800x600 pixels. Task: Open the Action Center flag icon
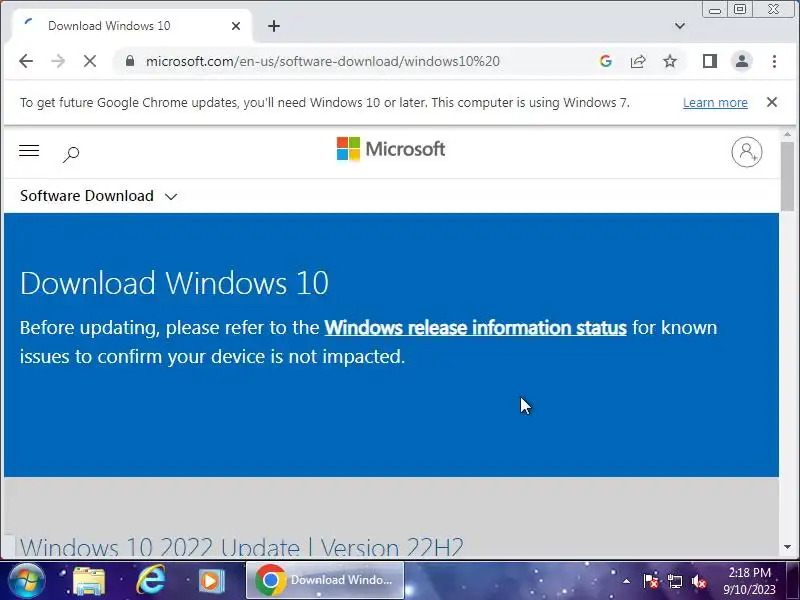651,581
